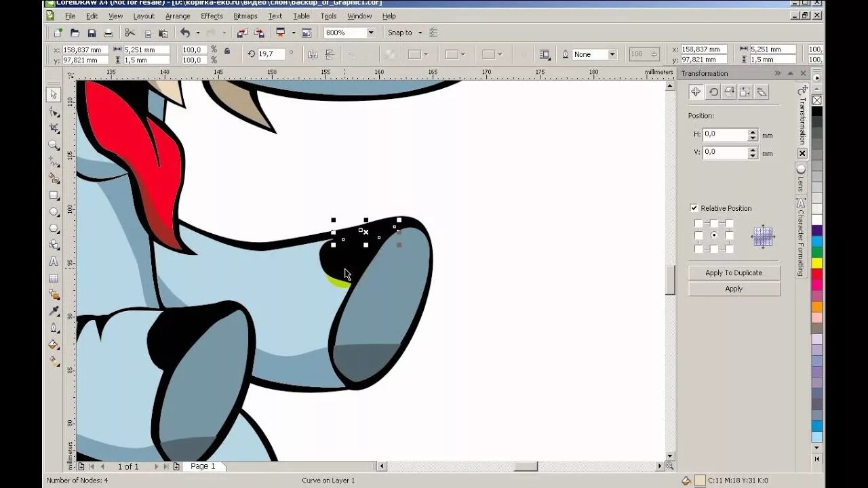Select the Freehand tool
The width and height of the screenshot is (868, 488).
tap(54, 162)
